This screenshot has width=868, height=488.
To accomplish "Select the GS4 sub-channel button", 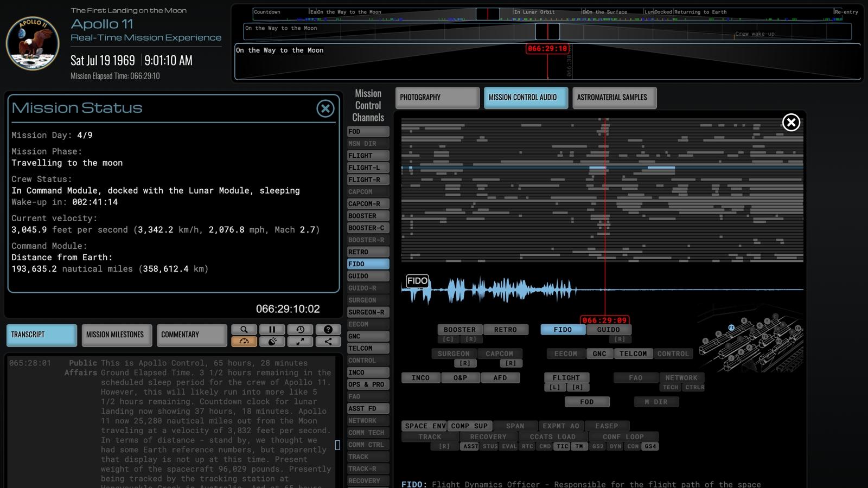I will 650,446.
